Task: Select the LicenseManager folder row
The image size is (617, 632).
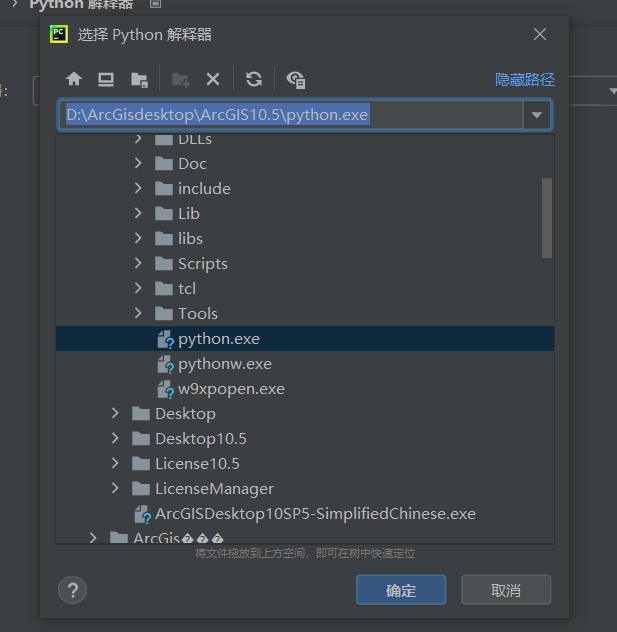Action: pos(305,489)
